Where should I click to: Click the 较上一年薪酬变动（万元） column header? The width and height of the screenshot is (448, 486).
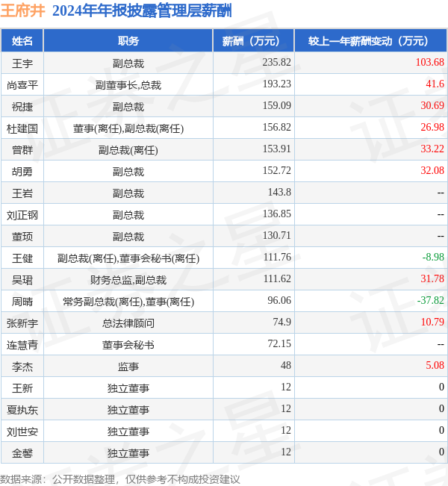pyautogui.click(x=370, y=41)
